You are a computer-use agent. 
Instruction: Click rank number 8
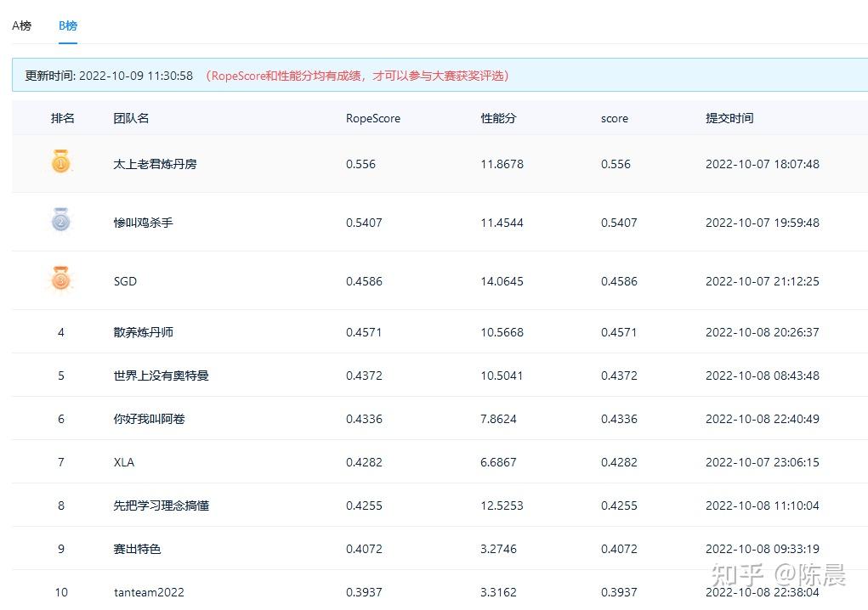tap(61, 506)
